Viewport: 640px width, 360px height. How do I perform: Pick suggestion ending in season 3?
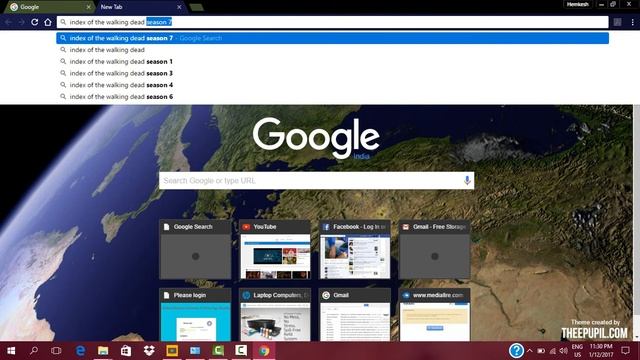(x=332, y=73)
